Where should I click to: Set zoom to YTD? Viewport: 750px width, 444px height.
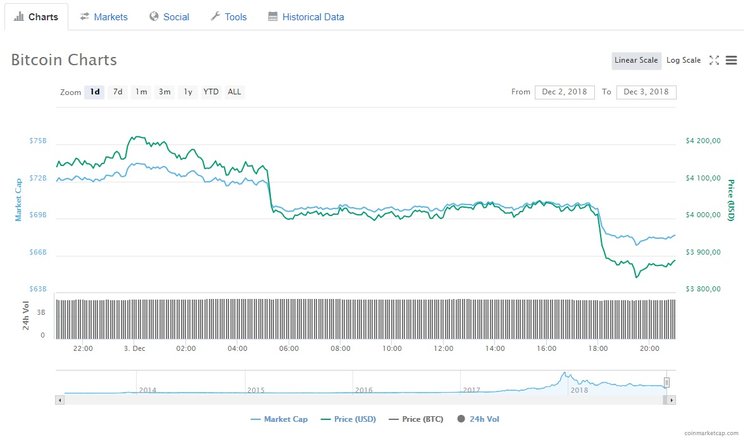tap(211, 92)
